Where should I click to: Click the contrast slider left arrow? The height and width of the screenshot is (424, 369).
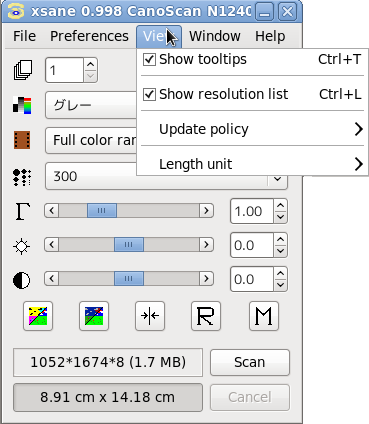click(52, 279)
